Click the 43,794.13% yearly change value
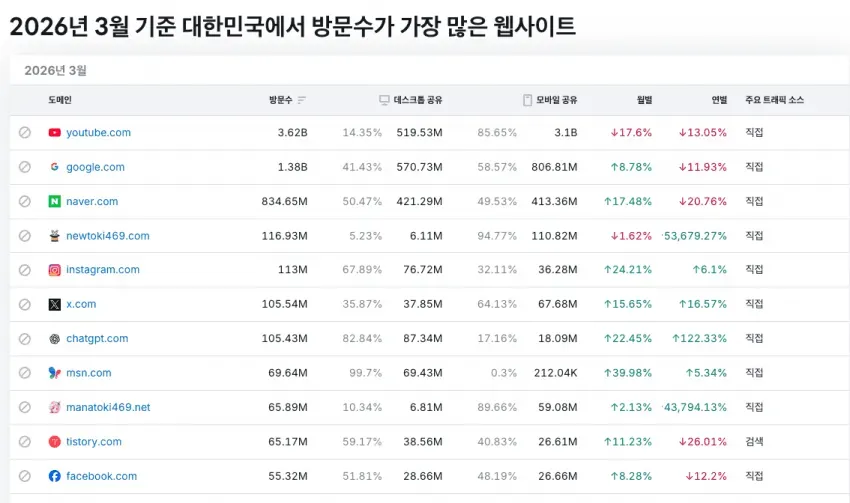This screenshot has width=850, height=503. coord(694,407)
